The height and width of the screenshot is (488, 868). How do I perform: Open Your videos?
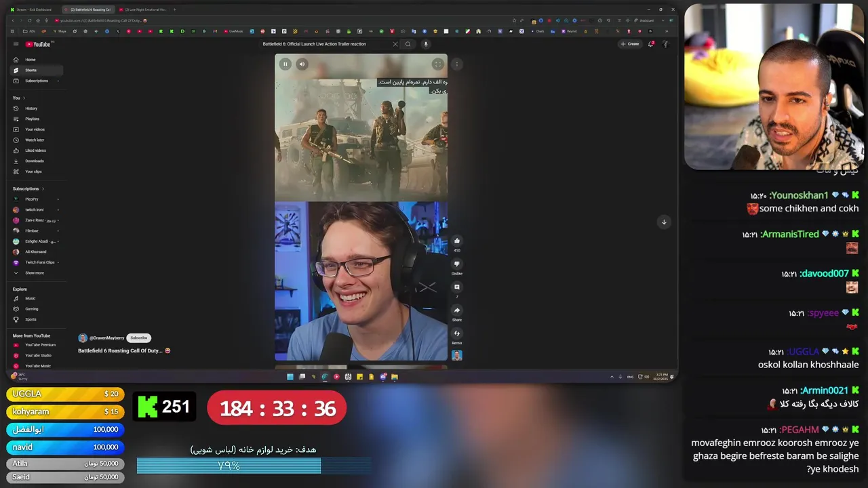[x=37, y=129]
